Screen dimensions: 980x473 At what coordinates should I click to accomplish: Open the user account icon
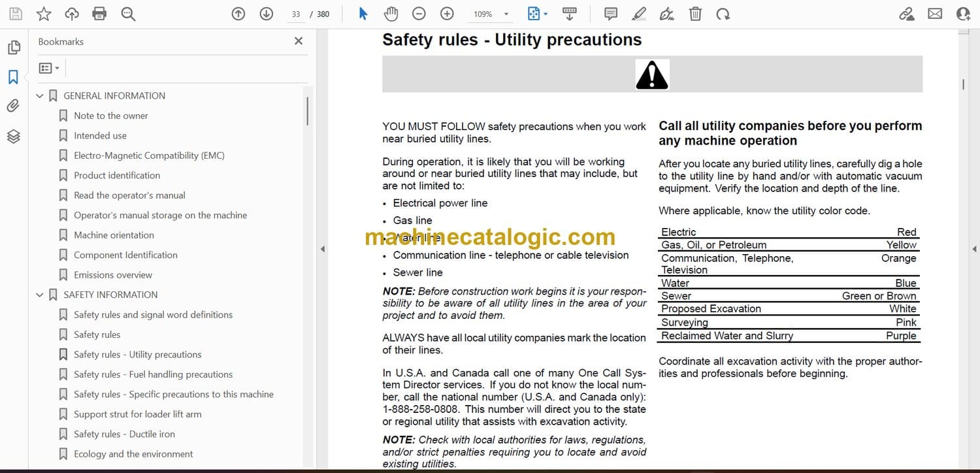point(963,14)
